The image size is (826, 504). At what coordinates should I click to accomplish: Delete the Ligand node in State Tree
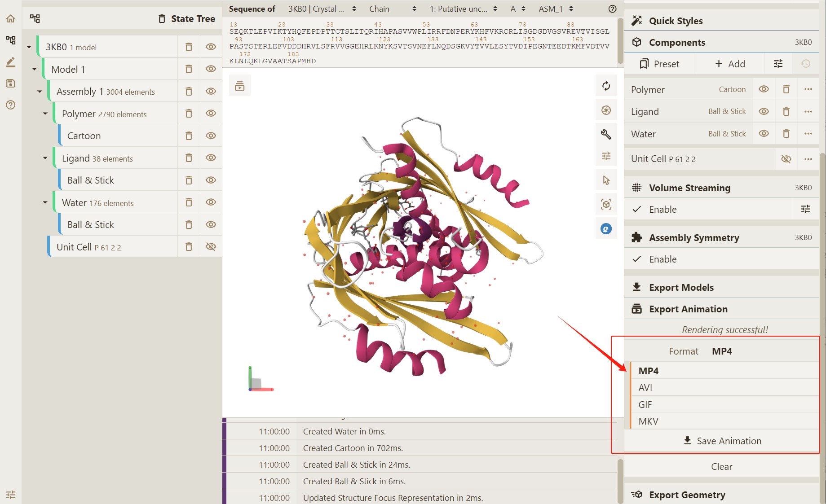pos(189,158)
